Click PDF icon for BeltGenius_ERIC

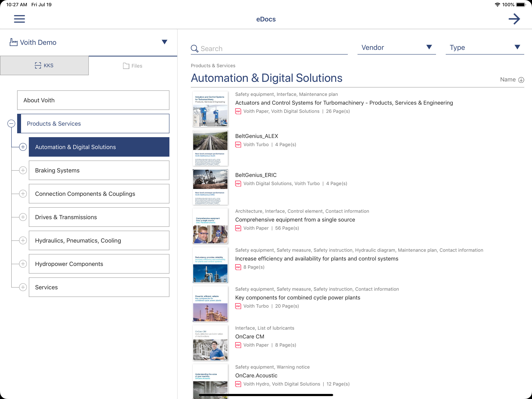[x=238, y=183]
